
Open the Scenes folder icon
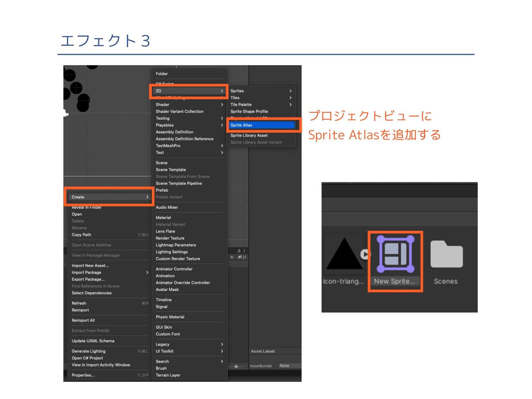pyautogui.click(x=446, y=254)
